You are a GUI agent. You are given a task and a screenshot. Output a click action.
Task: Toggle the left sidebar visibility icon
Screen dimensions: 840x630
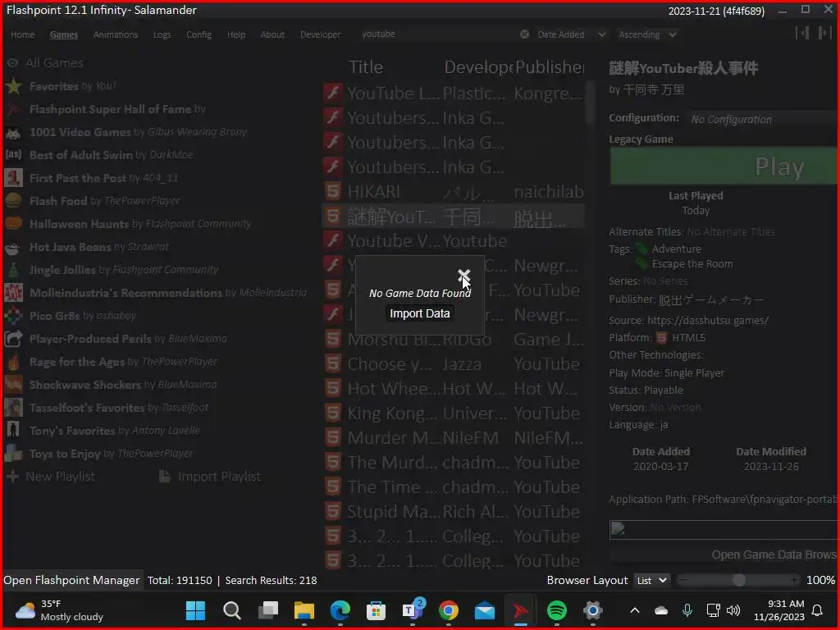[802, 33]
